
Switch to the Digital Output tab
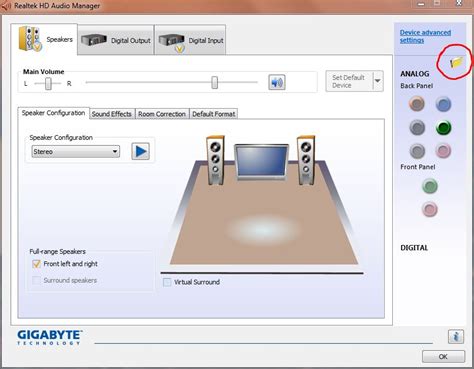116,40
